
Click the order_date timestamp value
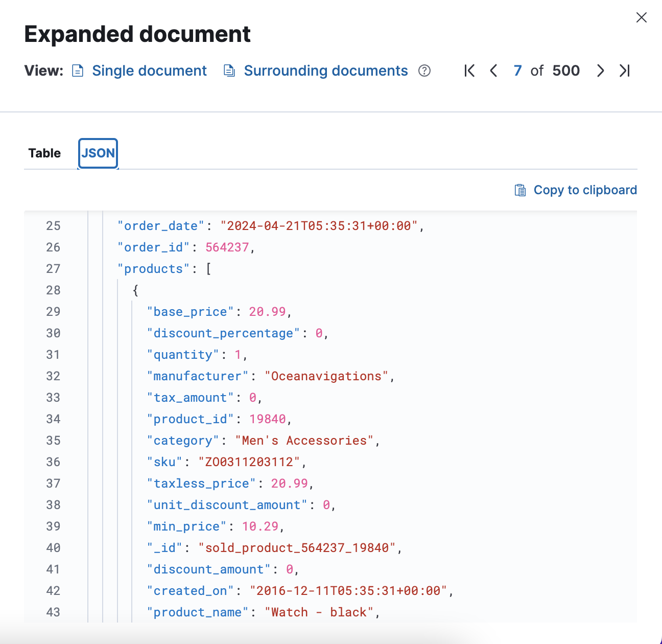click(x=319, y=226)
